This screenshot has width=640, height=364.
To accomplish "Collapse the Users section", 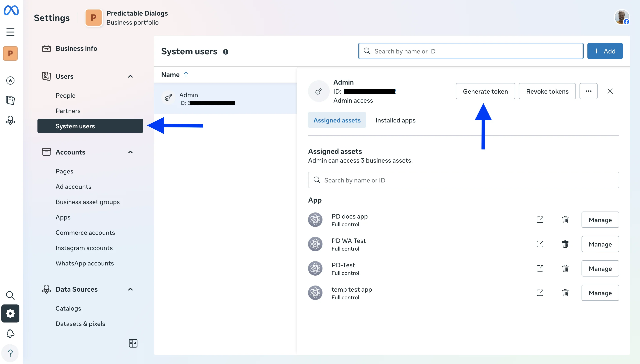I will [x=130, y=76].
